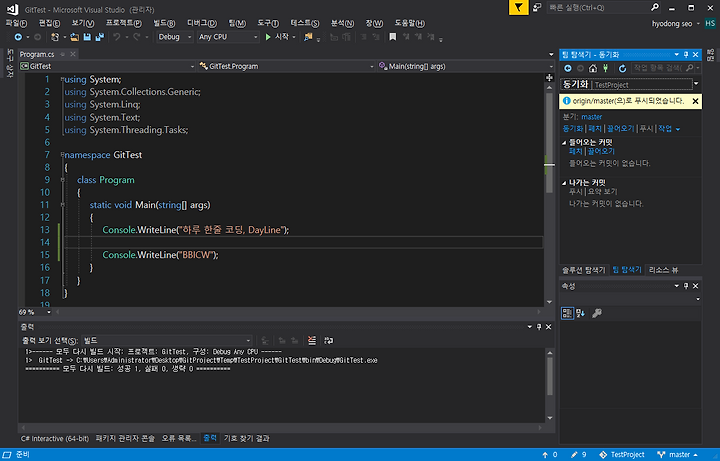Toggle auto-hide pin on Output panel
The width and height of the screenshot is (720, 461).
[x=539, y=327]
